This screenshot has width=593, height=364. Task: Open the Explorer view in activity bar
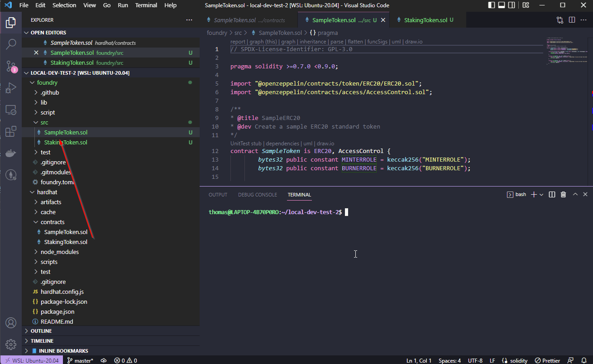(11, 23)
